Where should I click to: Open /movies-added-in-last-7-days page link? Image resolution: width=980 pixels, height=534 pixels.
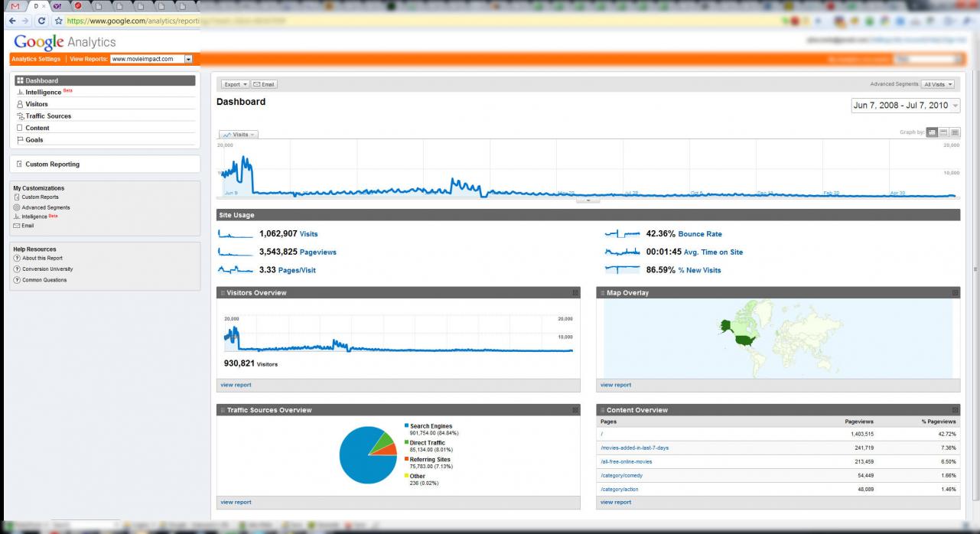tap(634, 448)
